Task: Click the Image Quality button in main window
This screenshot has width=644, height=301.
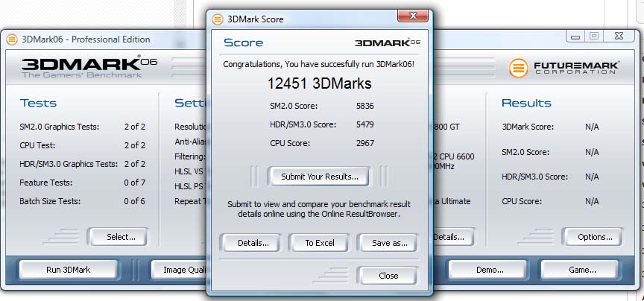Action: (x=180, y=270)
